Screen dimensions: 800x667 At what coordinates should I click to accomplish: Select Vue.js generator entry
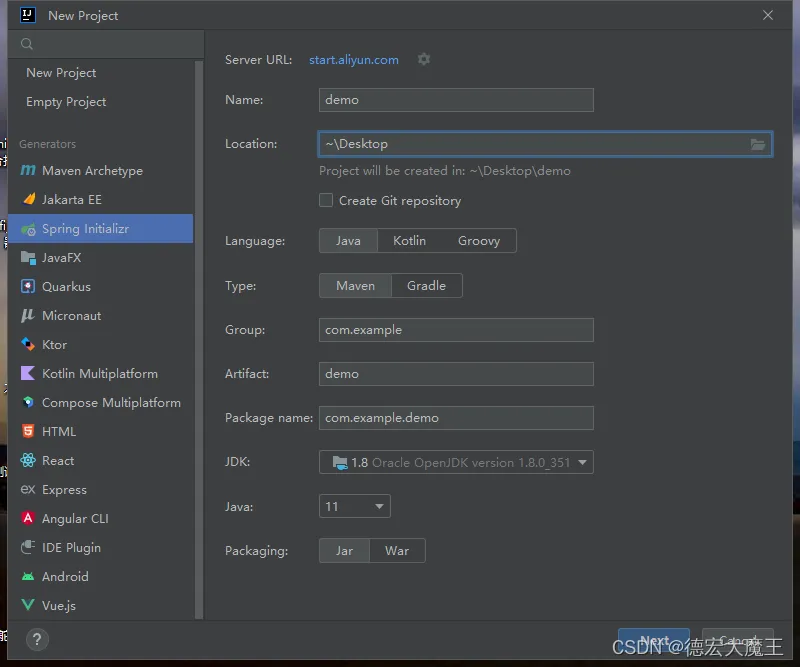[x=101, y=605]
